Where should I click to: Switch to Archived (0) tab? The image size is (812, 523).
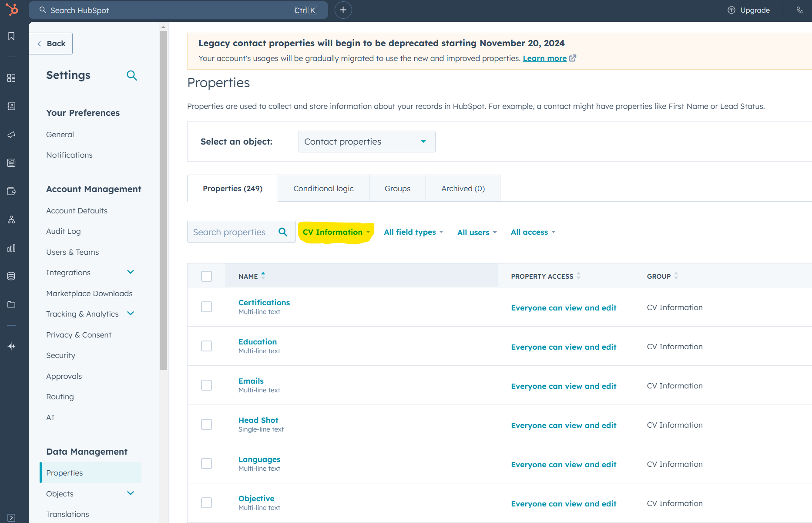pos(463,189)
